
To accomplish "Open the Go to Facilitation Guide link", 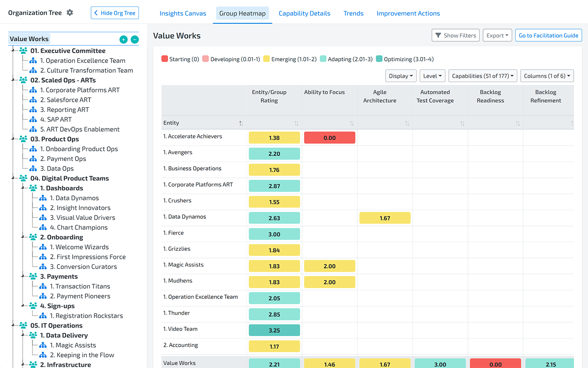I will (548, 36).
